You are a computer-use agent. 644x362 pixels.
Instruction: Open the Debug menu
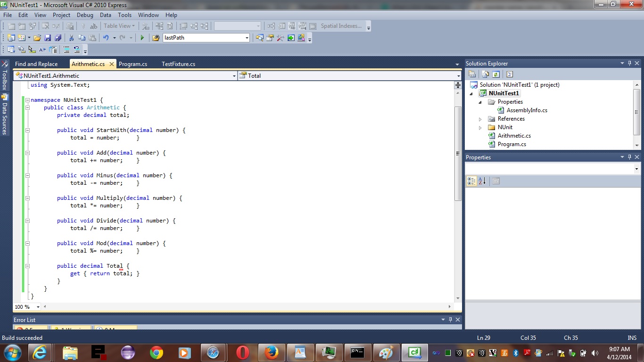[85, 15]
